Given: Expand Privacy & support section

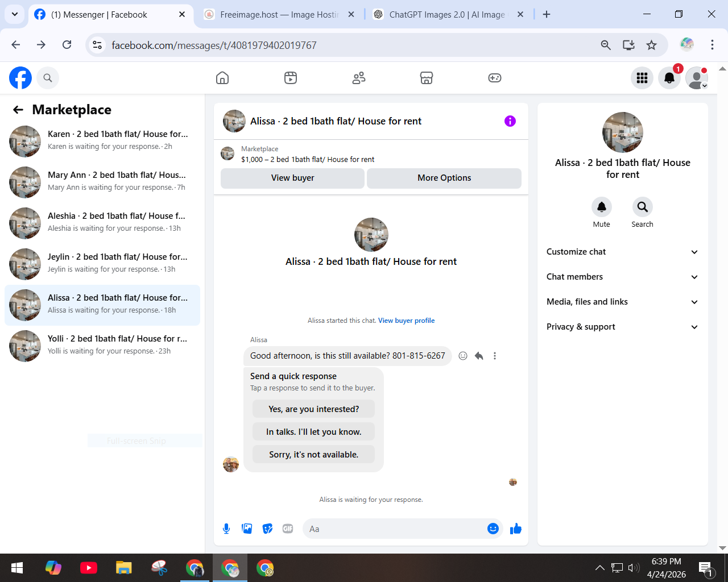Looking at the screenshot, I should 623,327.
